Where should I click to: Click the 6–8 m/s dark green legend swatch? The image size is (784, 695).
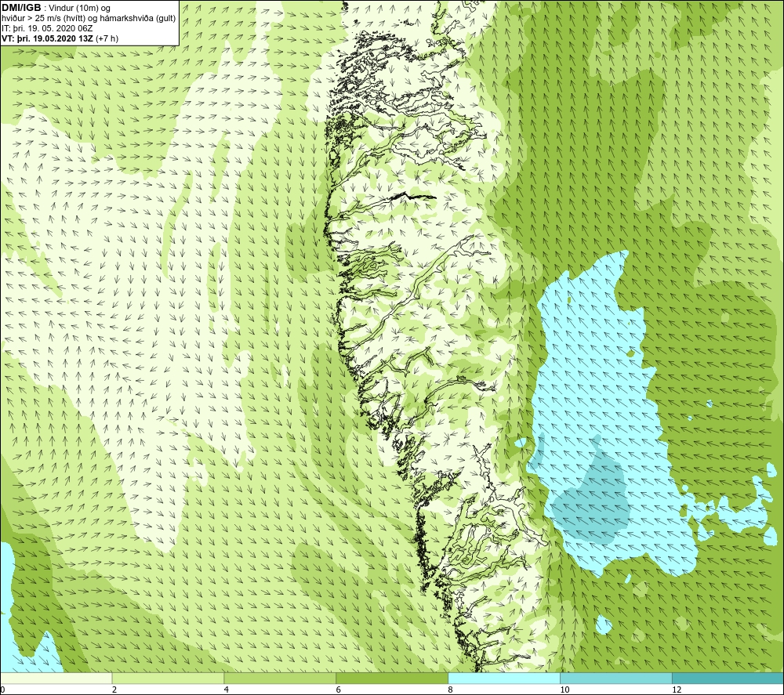tap(392, 678)
